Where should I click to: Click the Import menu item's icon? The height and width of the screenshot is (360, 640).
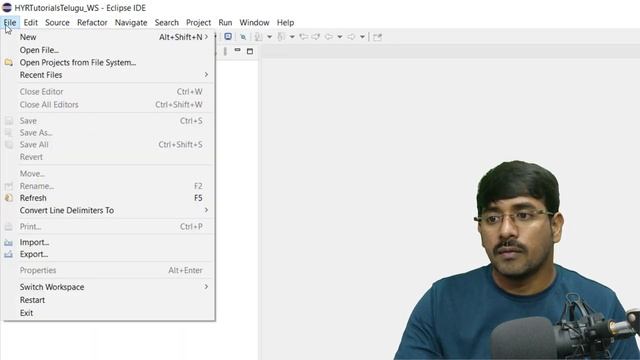[x=9, y=242]
